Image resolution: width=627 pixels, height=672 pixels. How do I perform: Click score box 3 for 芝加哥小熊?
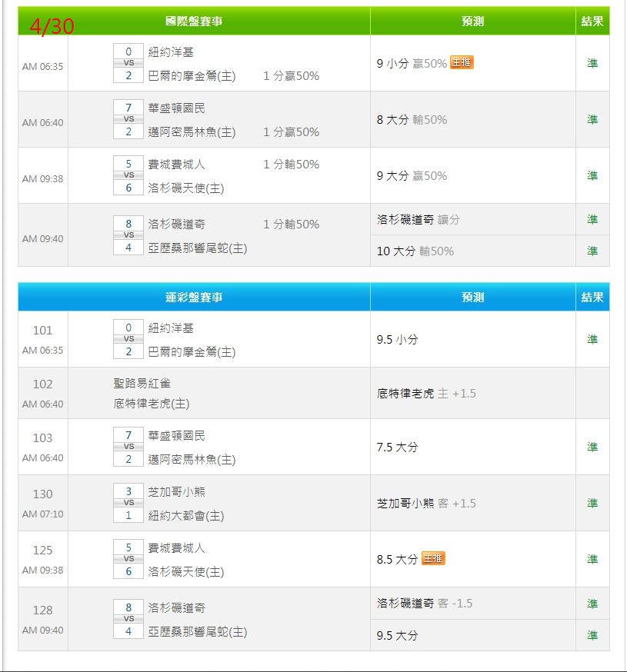pyautogui.click(x=128, y=491)
